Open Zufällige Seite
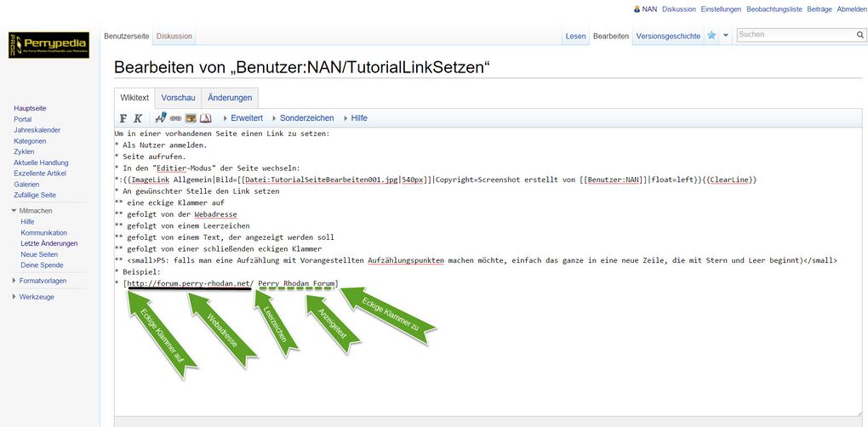 tap(35, 196)
